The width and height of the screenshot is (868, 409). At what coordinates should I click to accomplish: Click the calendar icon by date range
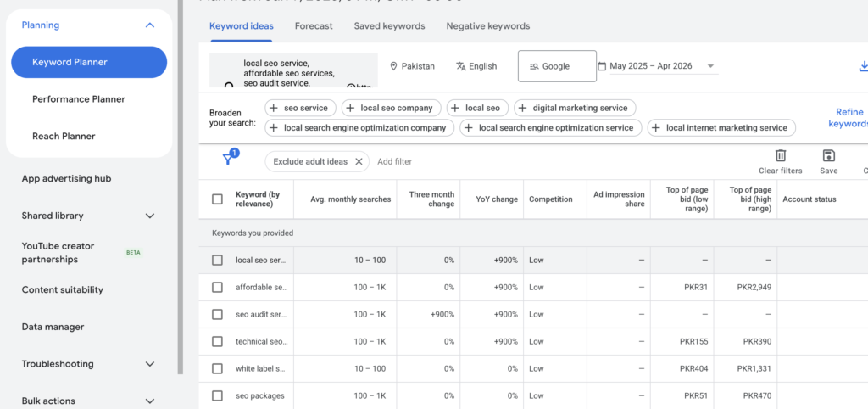pyautogui.click(x=602, y=66)
